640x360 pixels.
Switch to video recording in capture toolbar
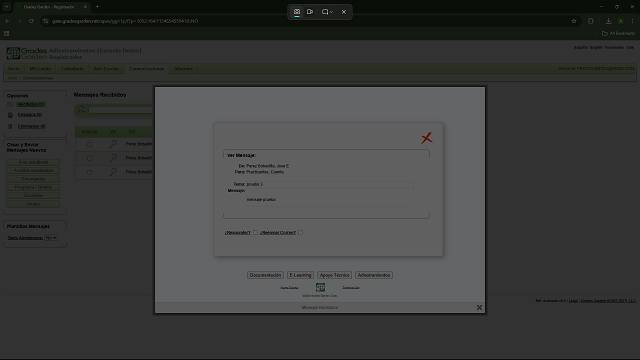point(310,12)
